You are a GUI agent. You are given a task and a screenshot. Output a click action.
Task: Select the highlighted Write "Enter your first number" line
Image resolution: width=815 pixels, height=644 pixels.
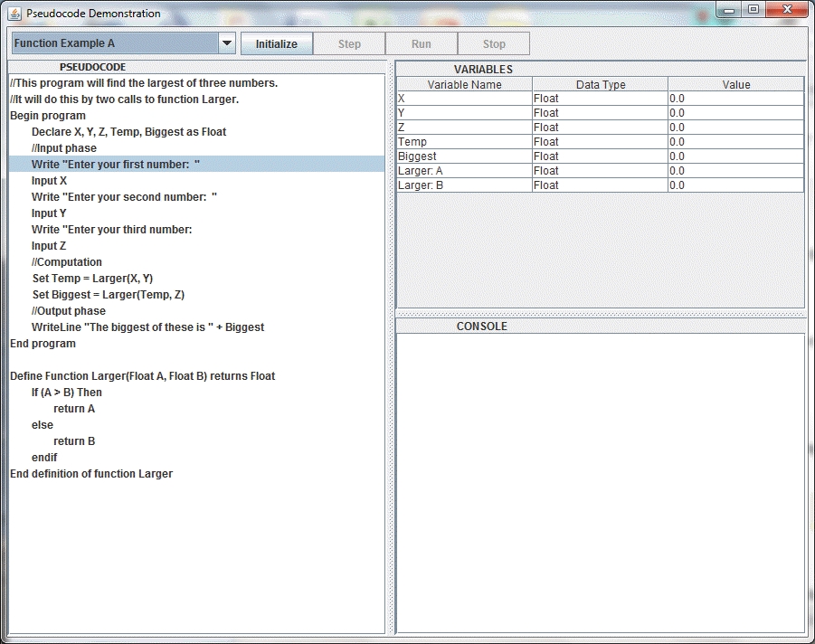(115, 164)
